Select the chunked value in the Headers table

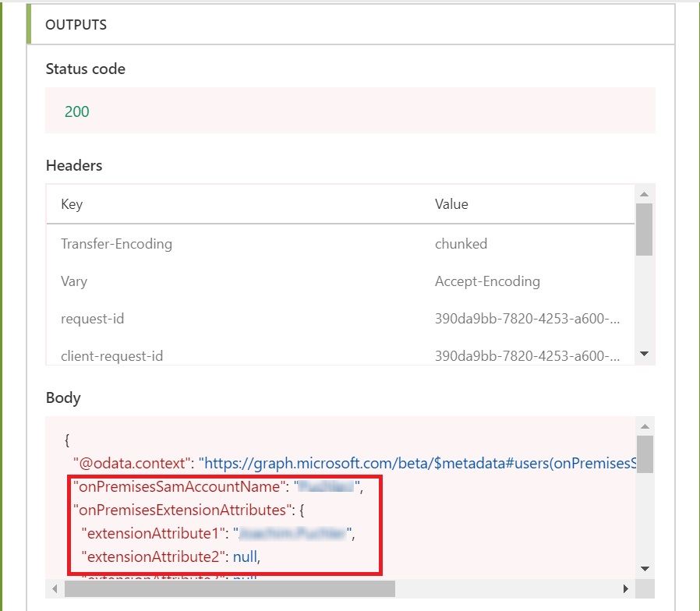(x=461, y=243)
